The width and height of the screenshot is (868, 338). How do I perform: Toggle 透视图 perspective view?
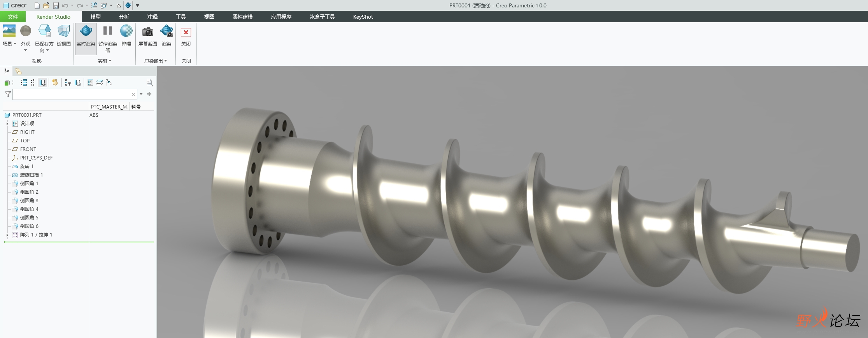point(64,31)
